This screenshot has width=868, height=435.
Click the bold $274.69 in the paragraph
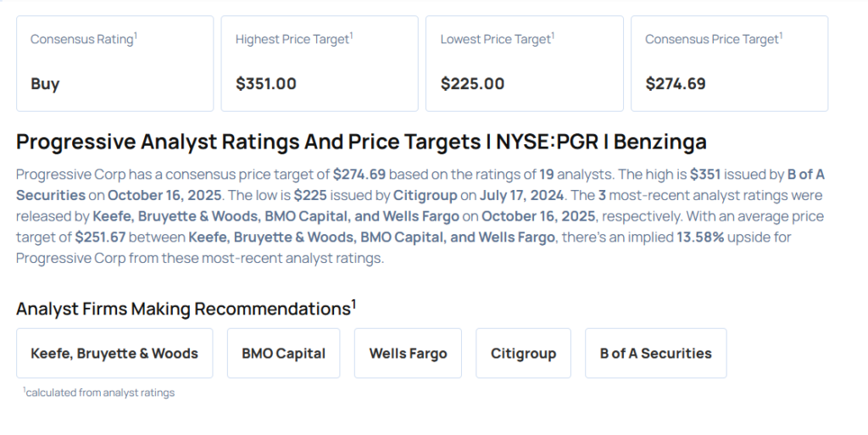(x=359, y=175)
